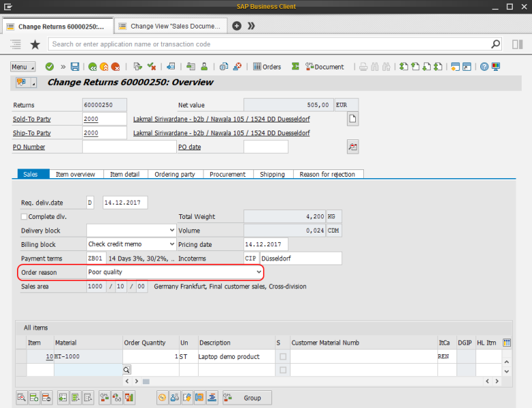Click the Pricing date field
Viewport: 532px width, 408px height.
266,244
